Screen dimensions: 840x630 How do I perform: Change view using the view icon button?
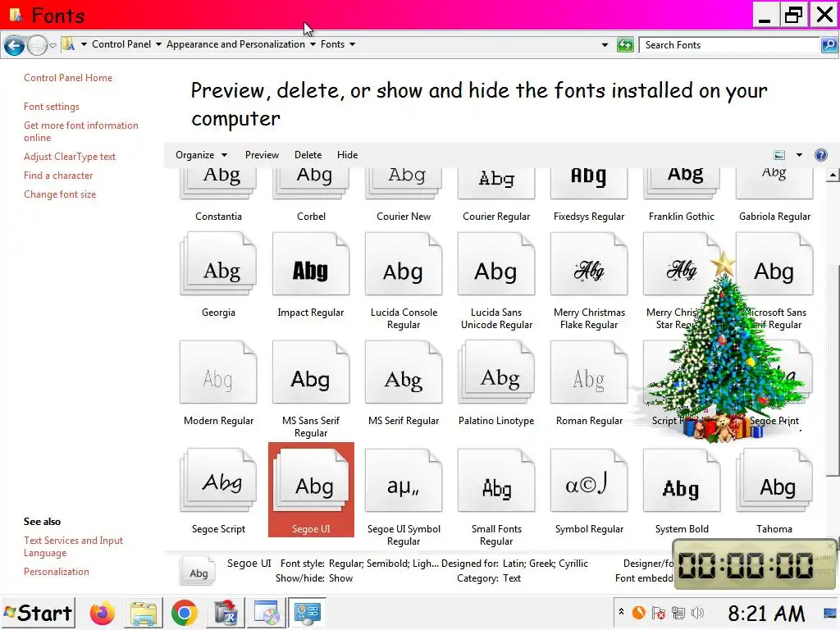(779, 155)
